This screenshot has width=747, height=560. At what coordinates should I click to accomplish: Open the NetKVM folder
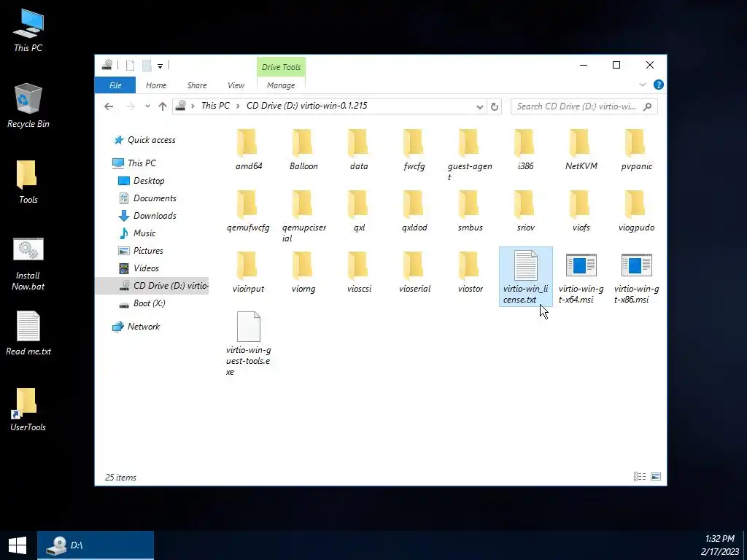[581, 149]
